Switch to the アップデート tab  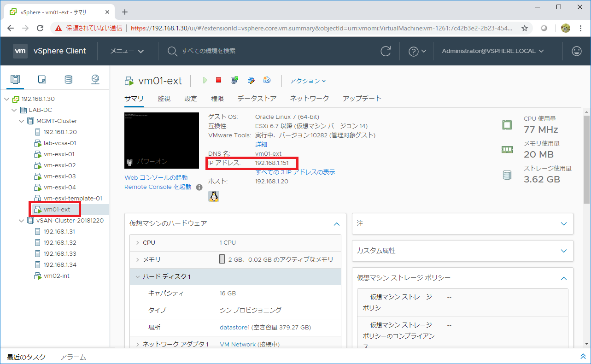362,99
